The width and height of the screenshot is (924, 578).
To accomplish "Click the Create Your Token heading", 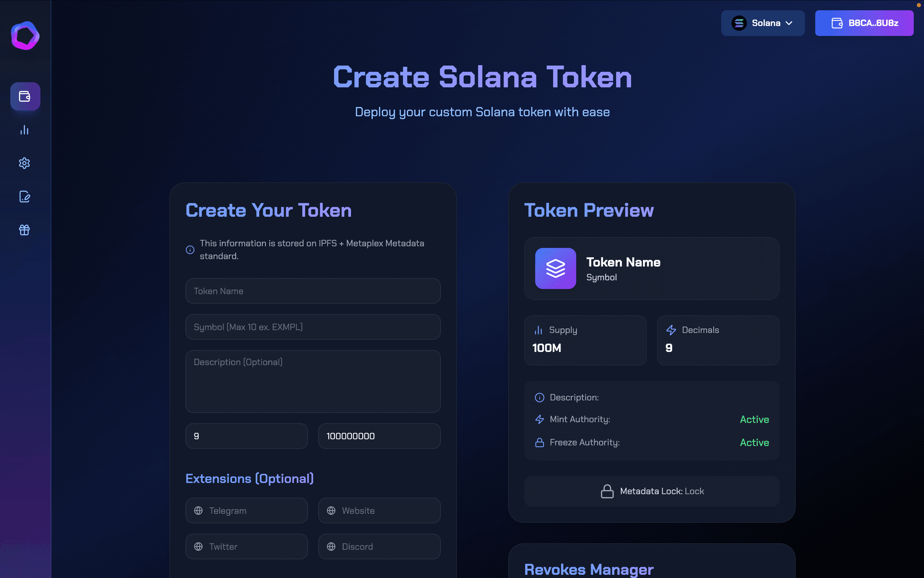I will [x=269, y=210].
